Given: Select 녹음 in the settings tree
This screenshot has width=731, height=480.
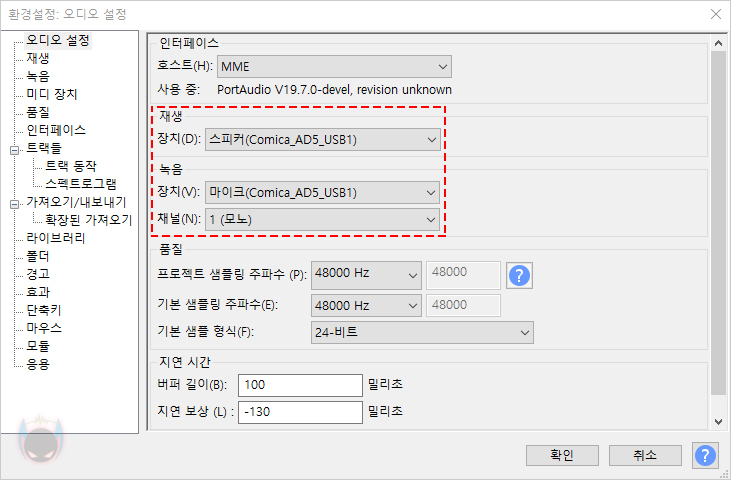Looking at the screenshot, I should [x=38, y=76].
